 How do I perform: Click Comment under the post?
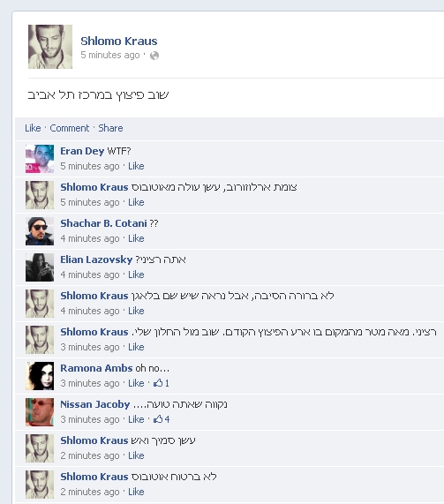[70, 128]
